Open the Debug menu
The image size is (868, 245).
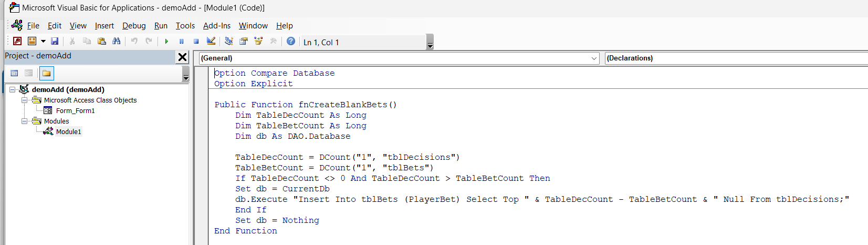134,26
